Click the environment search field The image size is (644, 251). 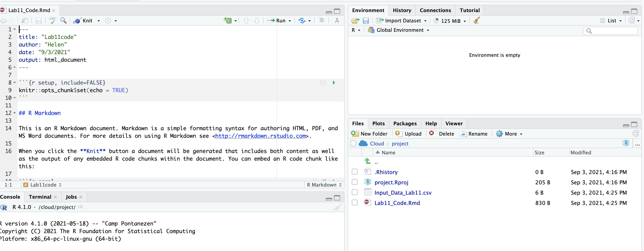tap(612, 31)
